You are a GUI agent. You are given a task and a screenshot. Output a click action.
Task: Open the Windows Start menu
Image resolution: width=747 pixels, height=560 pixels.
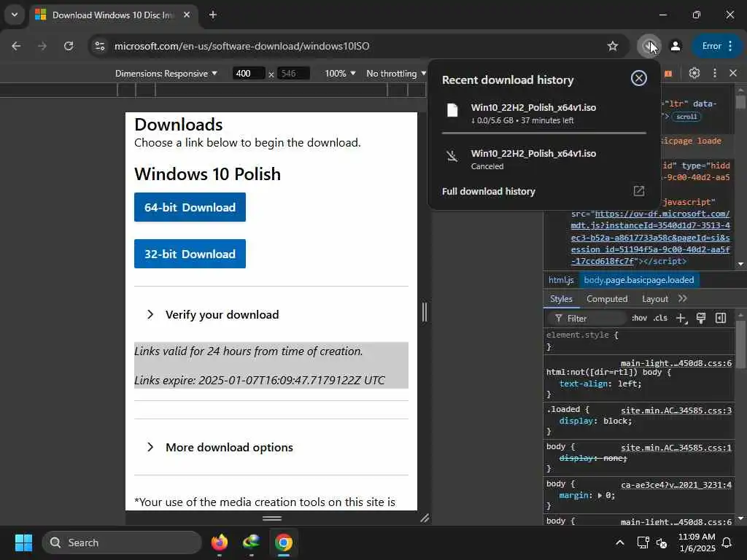pos(23,542)
